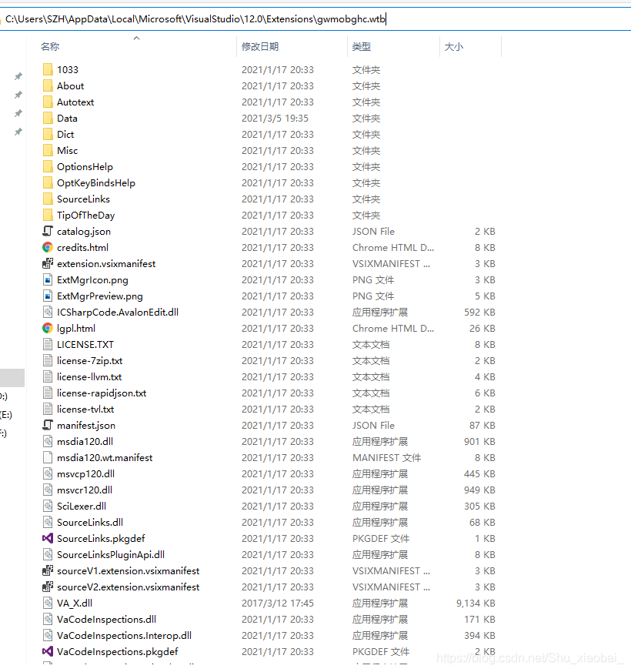Click the 2017/3/12 17:45 date
The width and height of the screenshot is (631, 672).
[278, 603]
